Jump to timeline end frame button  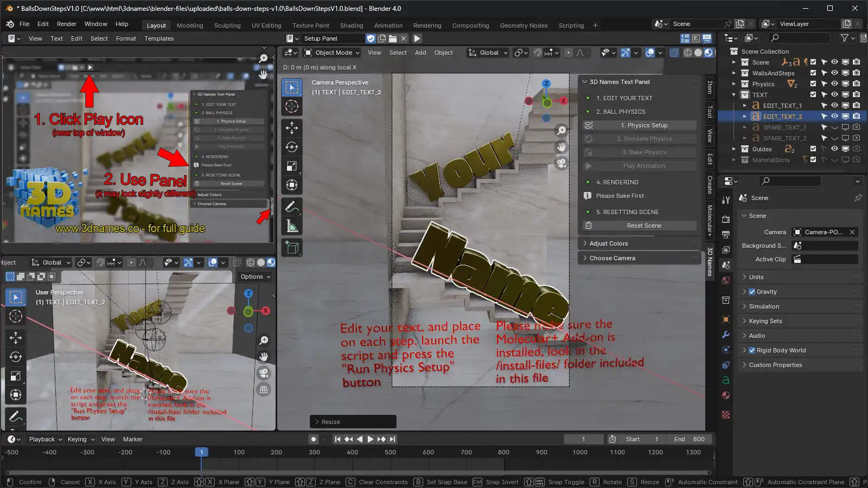click(x=392, y=439)
